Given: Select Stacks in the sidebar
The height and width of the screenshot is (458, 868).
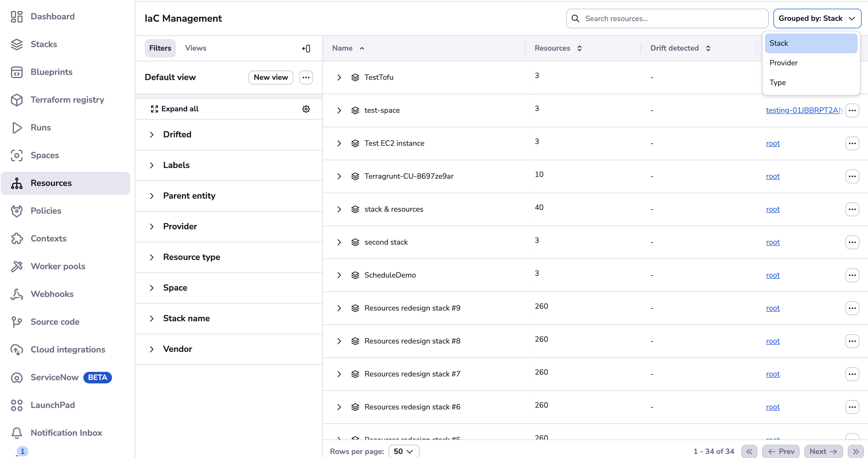Looking at the screenshot, I should click(44, 44).
